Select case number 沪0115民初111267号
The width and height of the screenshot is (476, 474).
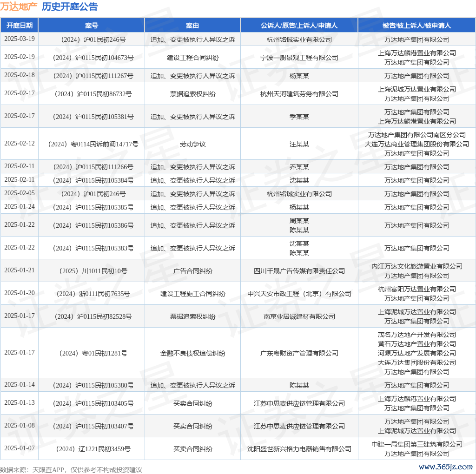[x=93, y=76]
